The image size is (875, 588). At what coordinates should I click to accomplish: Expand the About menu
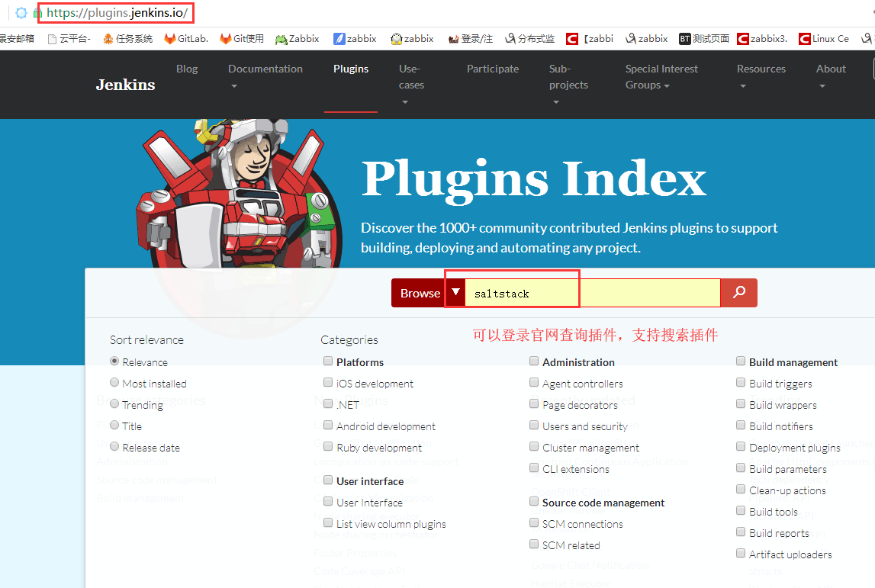[x=831, y=76]
